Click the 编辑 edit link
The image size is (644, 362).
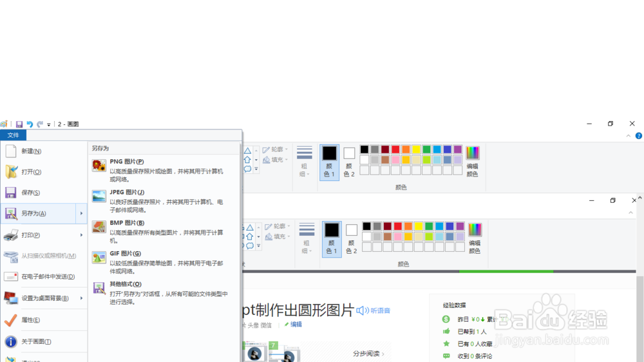pyautogui.click(x=293, y=324)
